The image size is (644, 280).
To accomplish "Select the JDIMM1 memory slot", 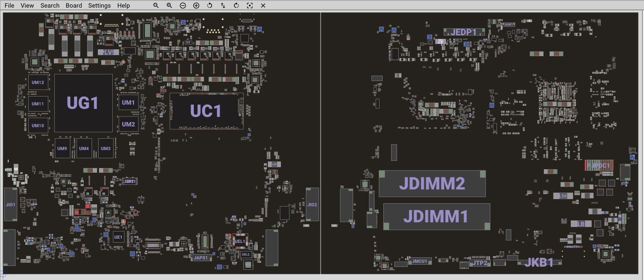I will 436,217.
